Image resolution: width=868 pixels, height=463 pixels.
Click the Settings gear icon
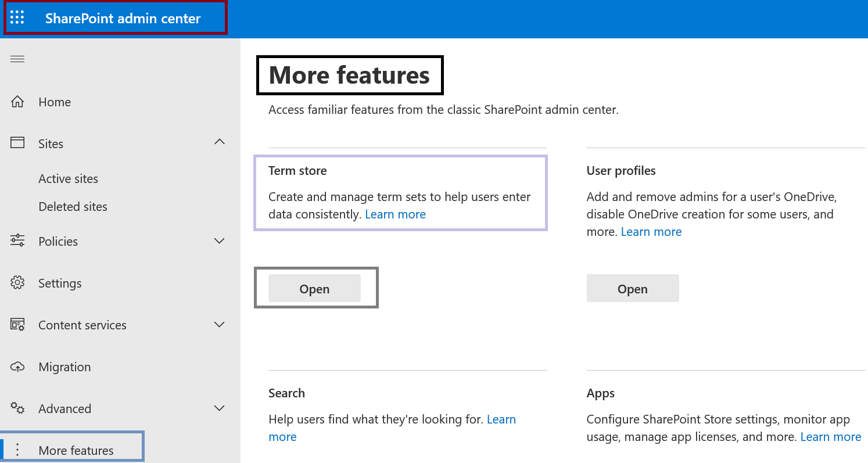pyautogui.click(x=17, y=282)
